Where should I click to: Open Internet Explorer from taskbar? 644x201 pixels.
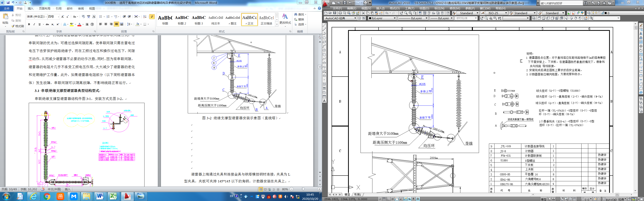(33, 196)
